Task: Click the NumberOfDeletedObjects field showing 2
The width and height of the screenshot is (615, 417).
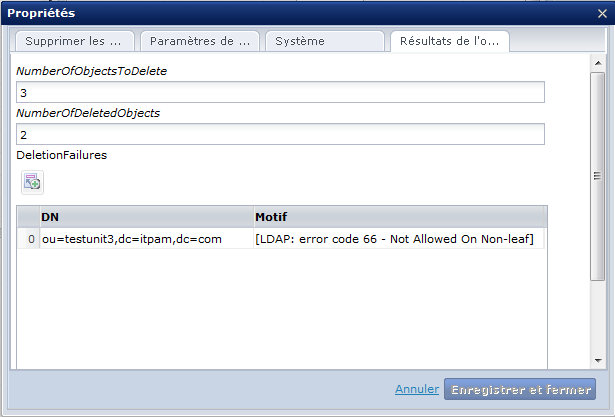Action: click(280, 134)
